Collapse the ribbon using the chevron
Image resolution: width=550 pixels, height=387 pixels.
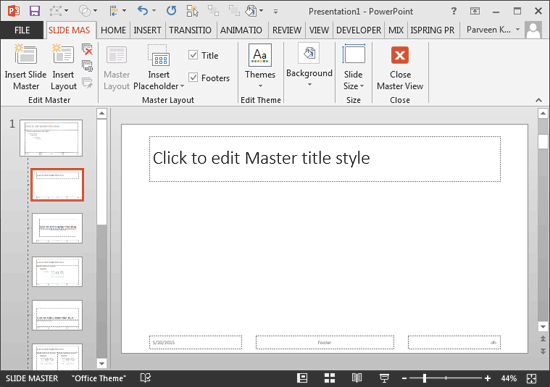539,100
